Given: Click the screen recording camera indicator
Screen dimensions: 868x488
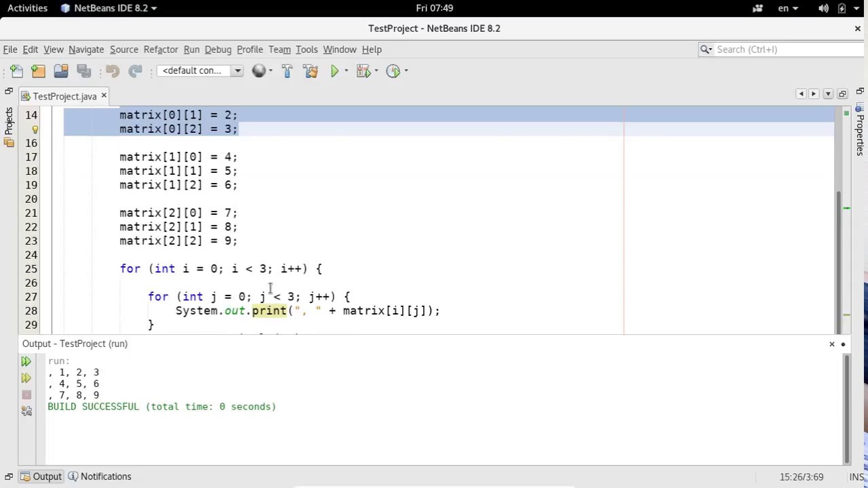Looking at the screenshot, I should coord(758,8).
